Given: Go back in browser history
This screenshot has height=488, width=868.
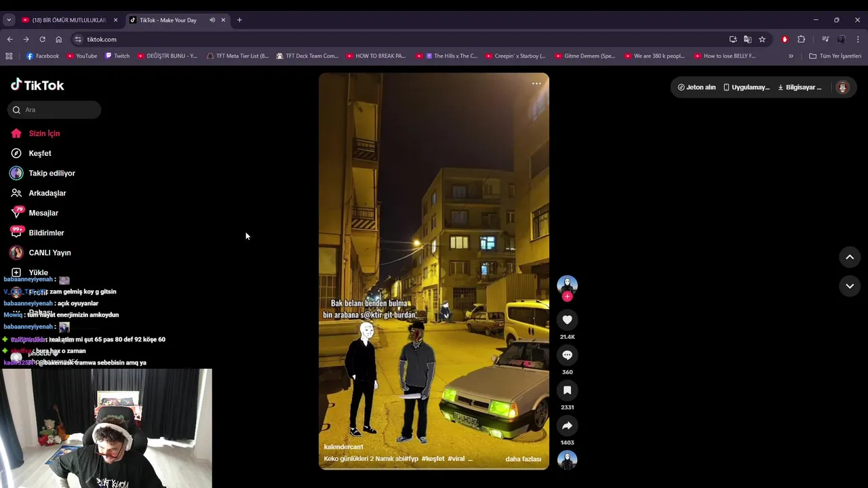Looking at the screenshot, I should [x=9, y=39].
